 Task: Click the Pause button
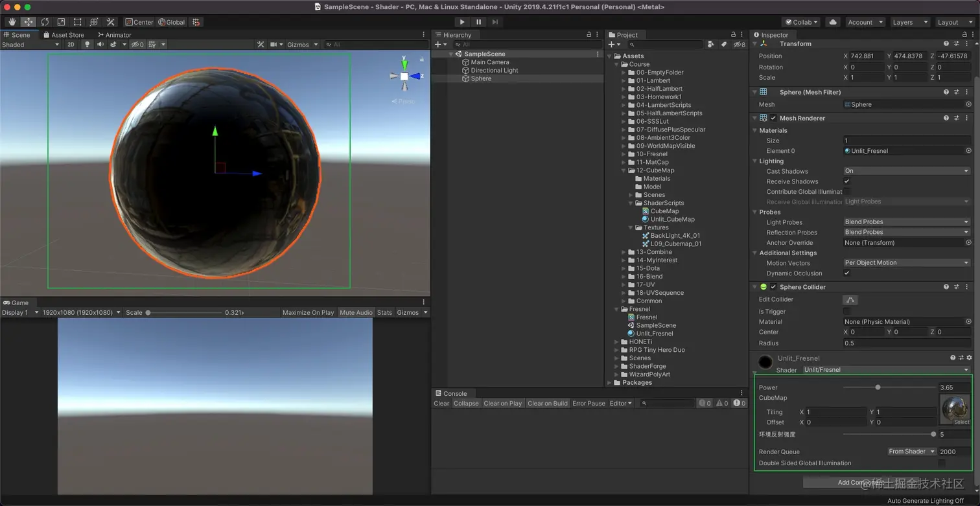[x=478, y=22]
